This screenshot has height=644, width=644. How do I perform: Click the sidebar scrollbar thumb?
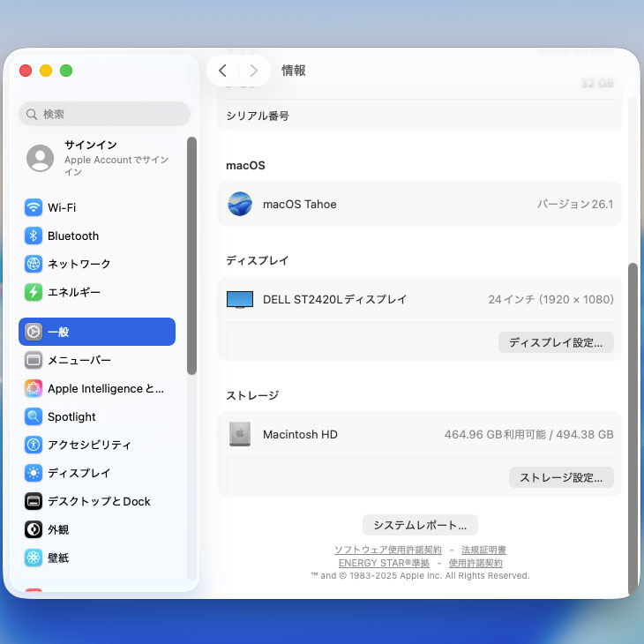click(191, 256)
